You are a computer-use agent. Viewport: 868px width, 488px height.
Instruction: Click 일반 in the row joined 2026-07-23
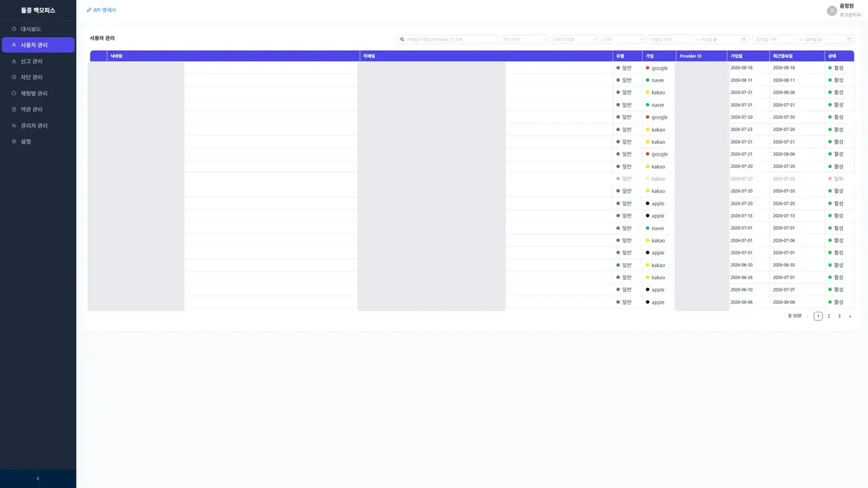coord(627,129)
